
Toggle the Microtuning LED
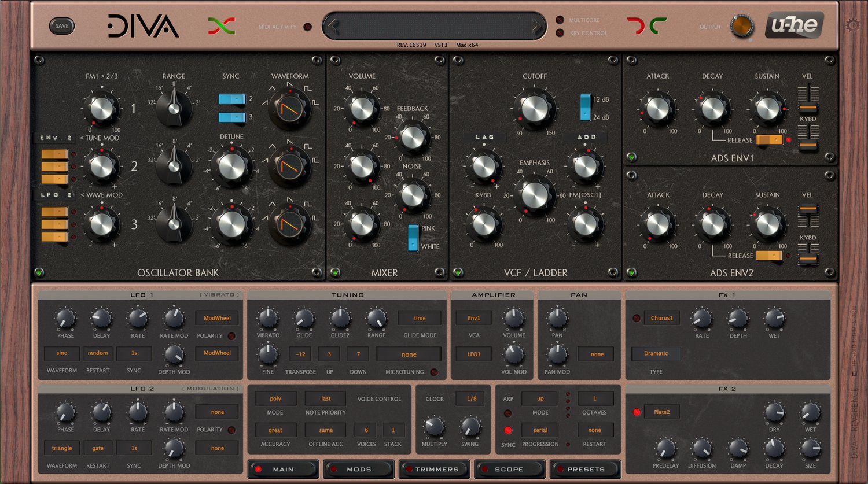(434, 372)
